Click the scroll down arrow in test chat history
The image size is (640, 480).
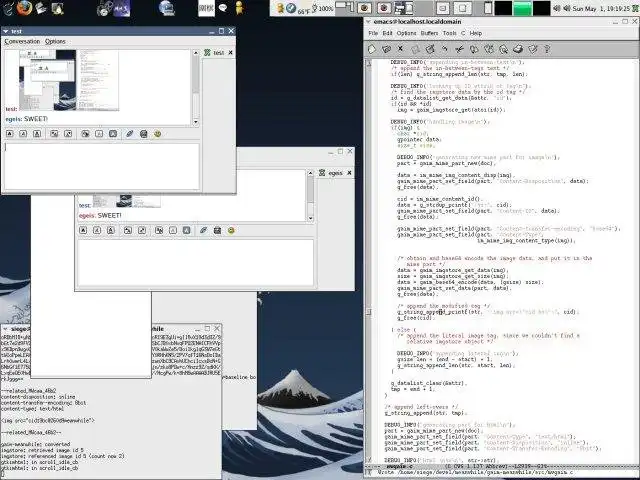tap(196, 122)
